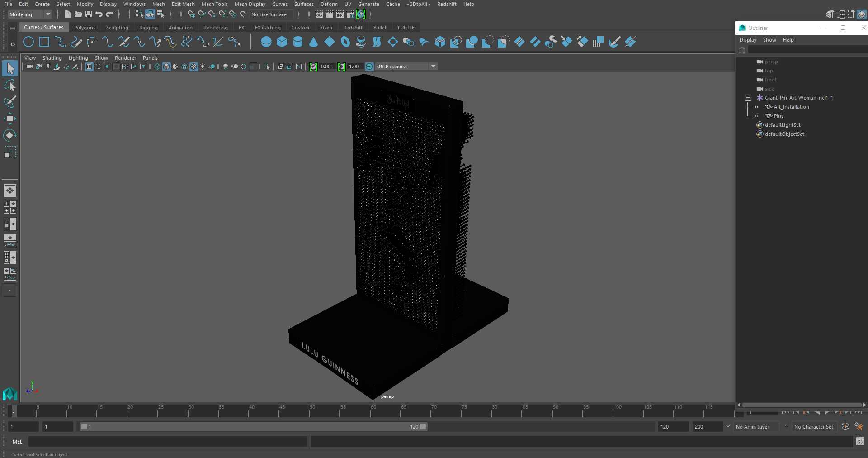Click the playback end time field 120

point(673,427)
